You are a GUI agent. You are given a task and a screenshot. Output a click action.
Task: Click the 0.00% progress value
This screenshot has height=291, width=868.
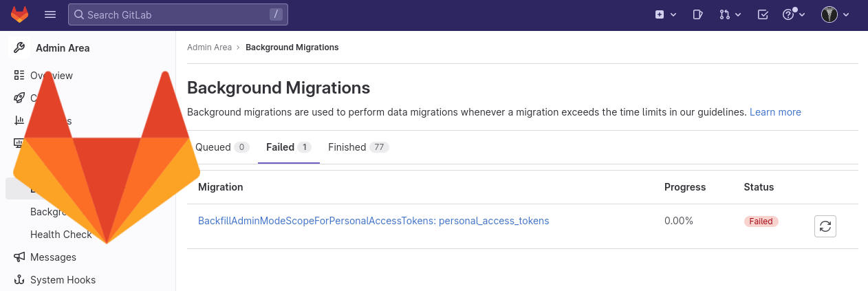click(679, 221)
